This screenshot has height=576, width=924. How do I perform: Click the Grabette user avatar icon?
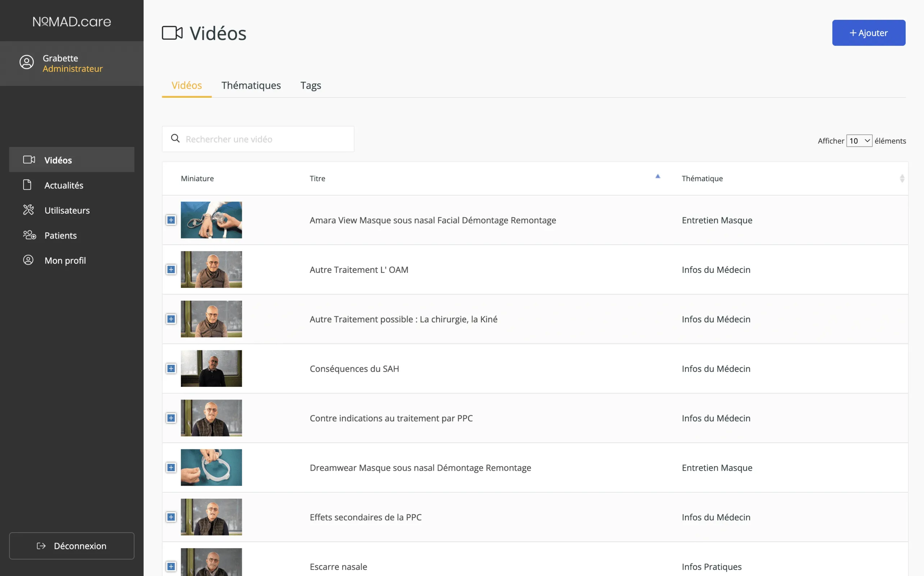click(x=27, y=62)
